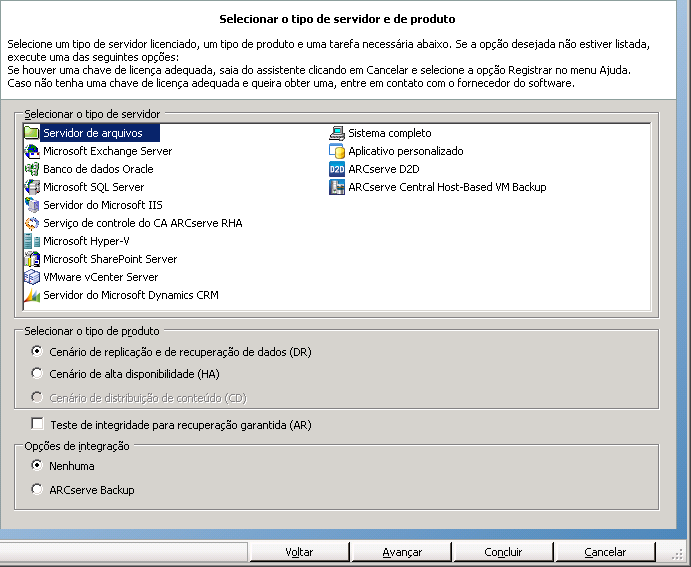Click the Microsoft Hyper-V icon
The width and height of the screenshot is (691, 567).
pyautogui.click(x=32, y=241)
